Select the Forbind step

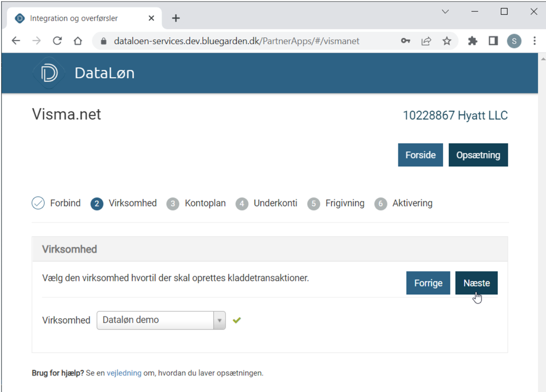click(56, 203)
